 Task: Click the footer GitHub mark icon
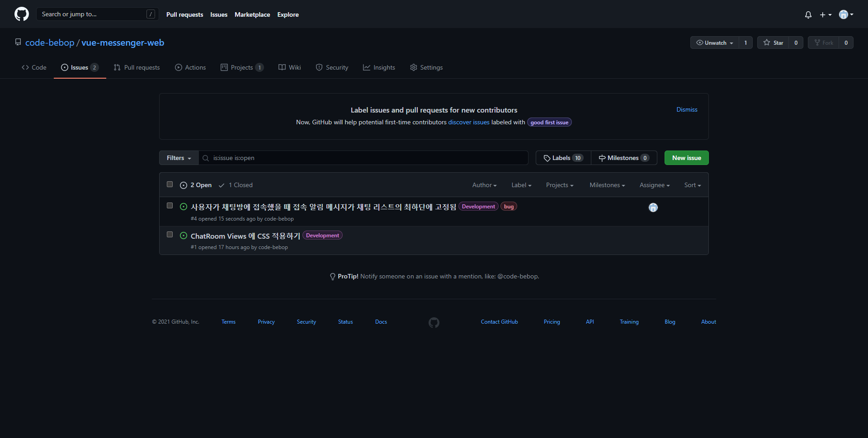tap(434, 322)
